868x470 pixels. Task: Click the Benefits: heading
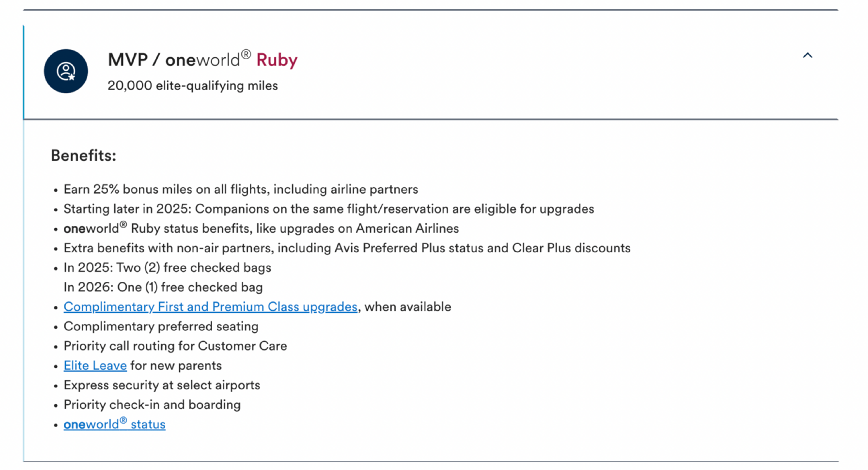tap(84, 156)
